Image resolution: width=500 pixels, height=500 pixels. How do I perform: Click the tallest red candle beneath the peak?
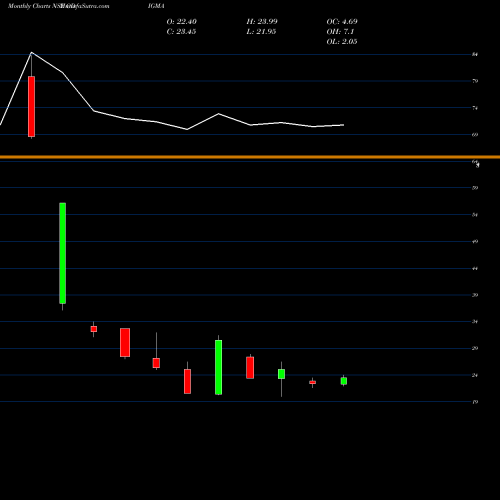tap(31, 106)
